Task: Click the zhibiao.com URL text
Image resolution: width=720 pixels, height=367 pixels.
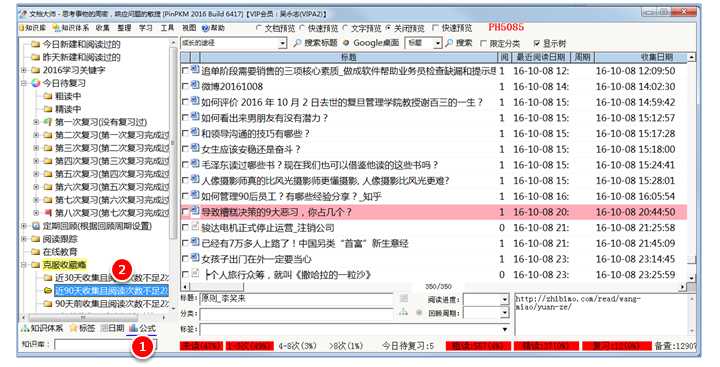Action: 577,303
